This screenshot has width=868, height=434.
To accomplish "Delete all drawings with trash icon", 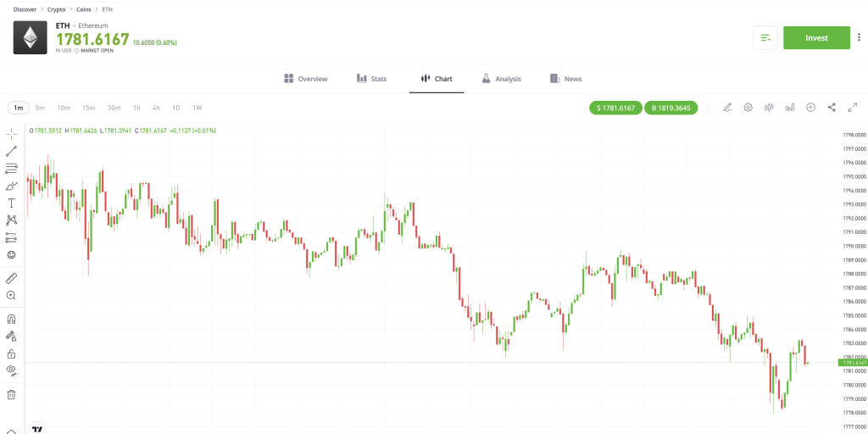I will [x=12, y=394].
